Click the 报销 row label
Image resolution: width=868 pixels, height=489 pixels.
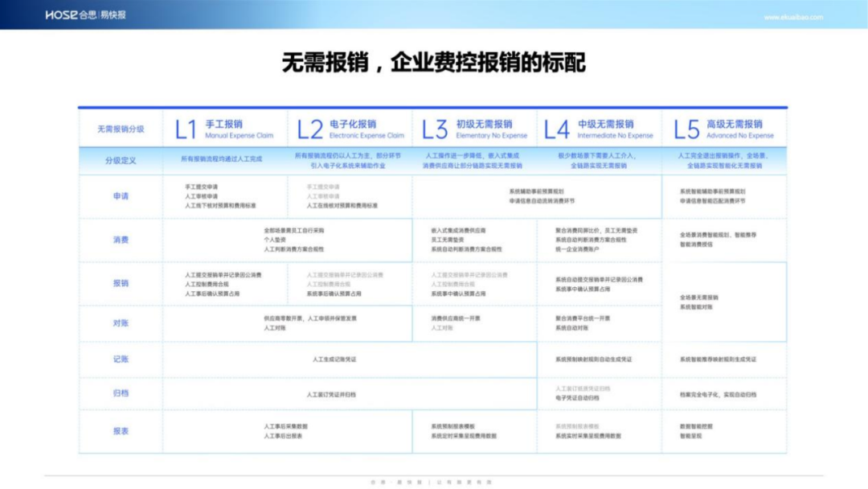coord(121,283)
